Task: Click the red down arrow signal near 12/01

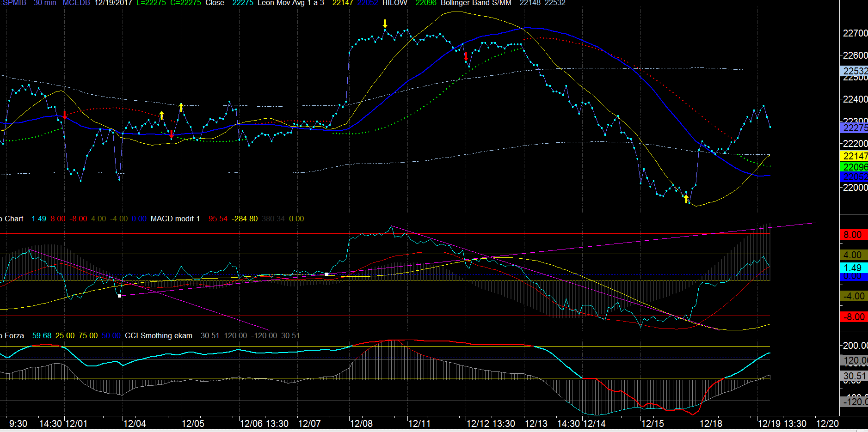Action: [65, 115]
